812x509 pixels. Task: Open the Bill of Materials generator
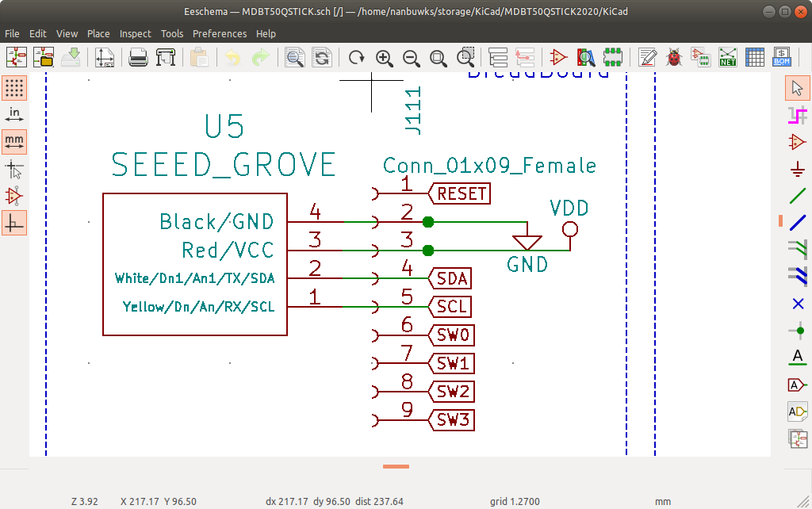(x=781, y=57)
